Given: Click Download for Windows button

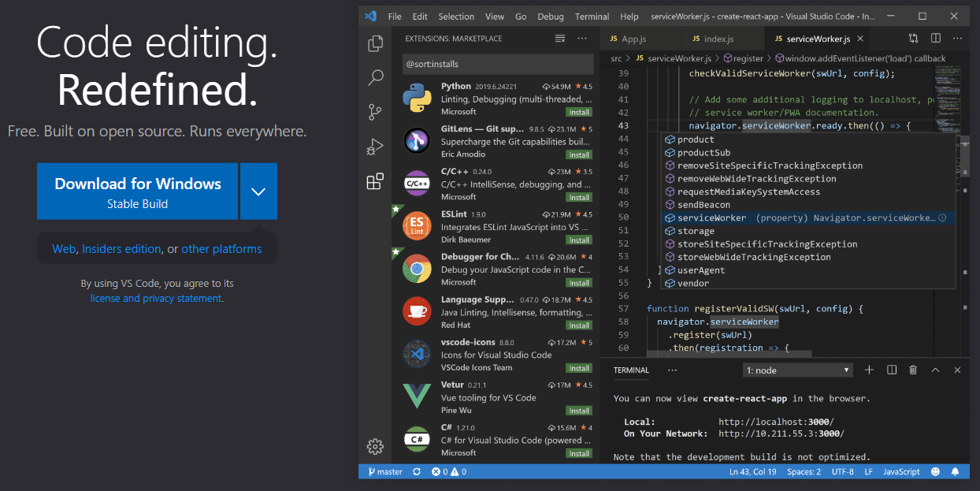Looking at the screenshot, I should click(x=137, y=192).
